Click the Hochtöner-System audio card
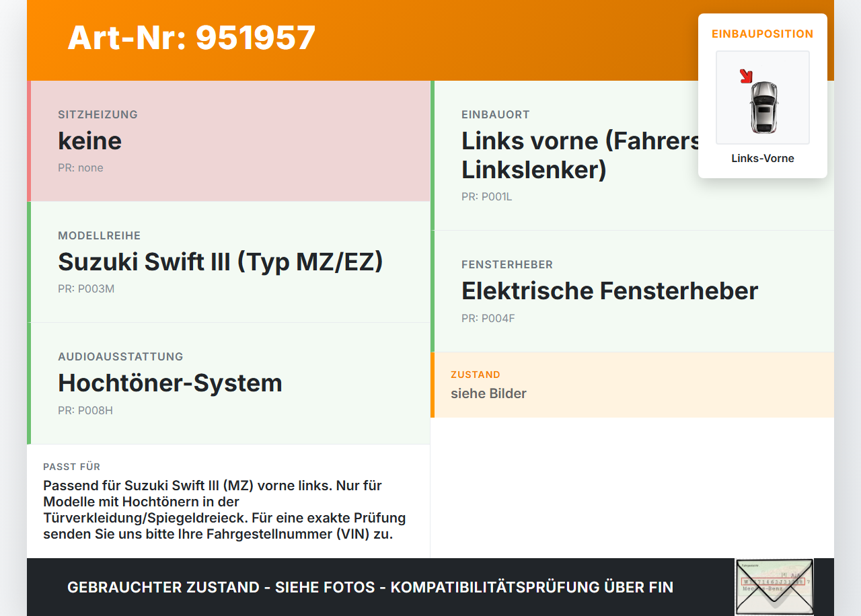 [229, 383]
